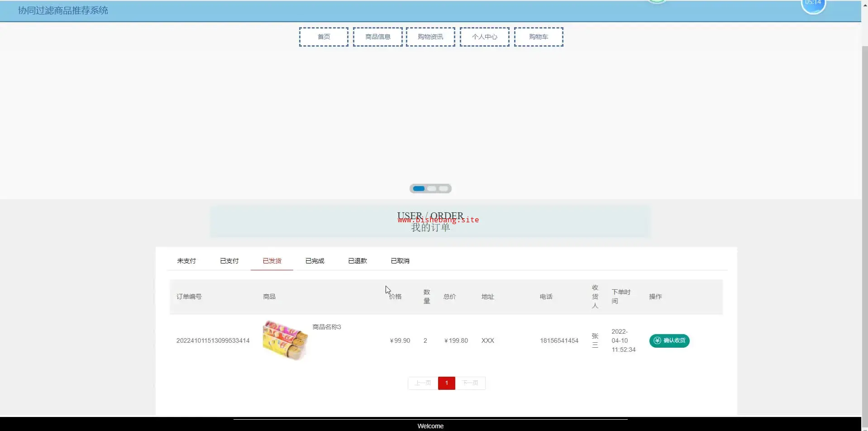Click the ￥199.80 total price cell
Screen dimensions: 868x431
tap(456, 340)
